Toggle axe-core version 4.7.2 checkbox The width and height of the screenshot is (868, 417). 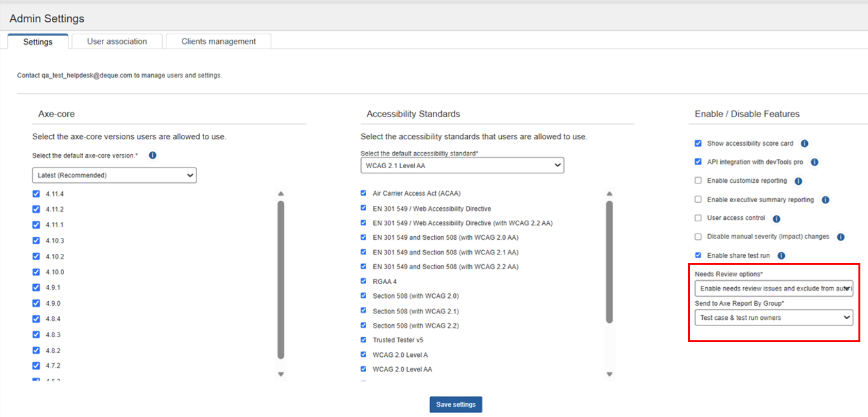pos(36,366)
